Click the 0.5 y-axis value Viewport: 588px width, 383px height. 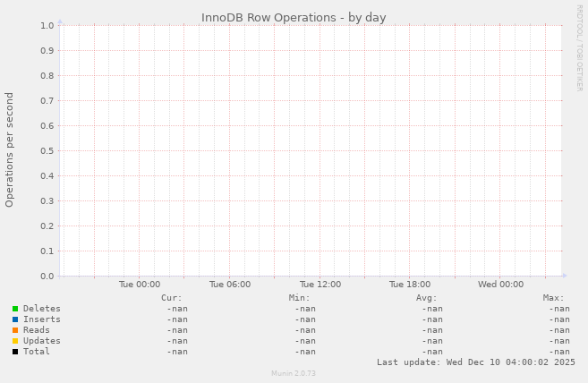[x=47, y=151]
